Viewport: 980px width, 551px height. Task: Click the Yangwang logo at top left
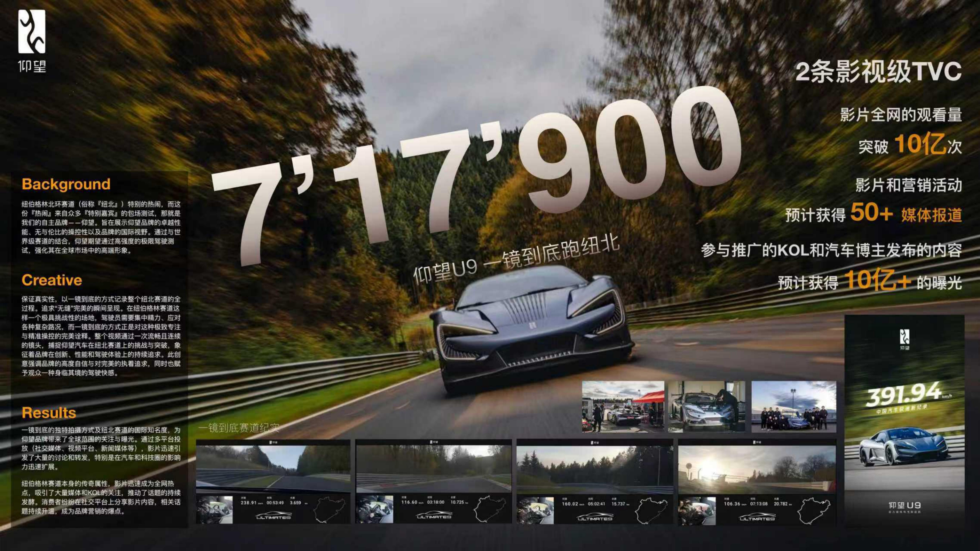point(32,32)
